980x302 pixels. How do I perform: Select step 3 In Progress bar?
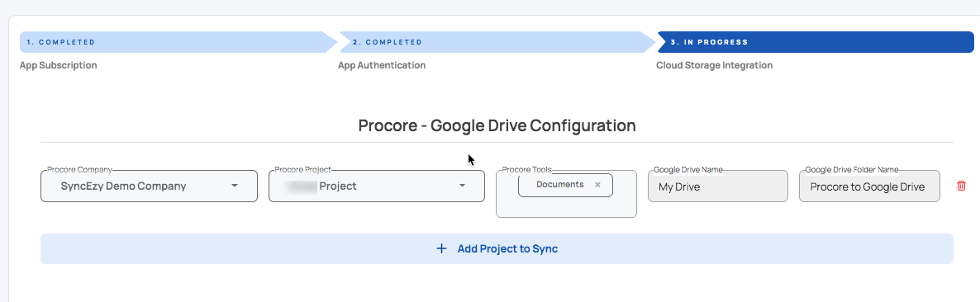tap(815, 42)
